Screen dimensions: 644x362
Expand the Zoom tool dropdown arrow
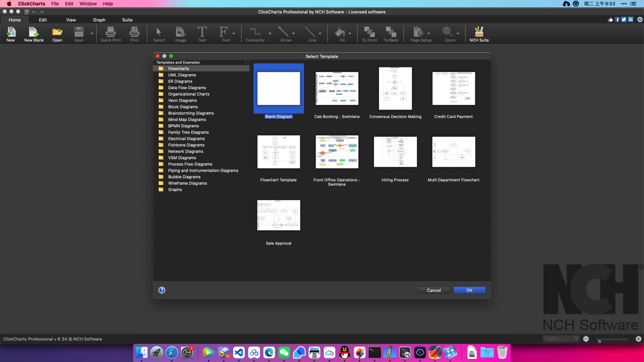[458, 33]
